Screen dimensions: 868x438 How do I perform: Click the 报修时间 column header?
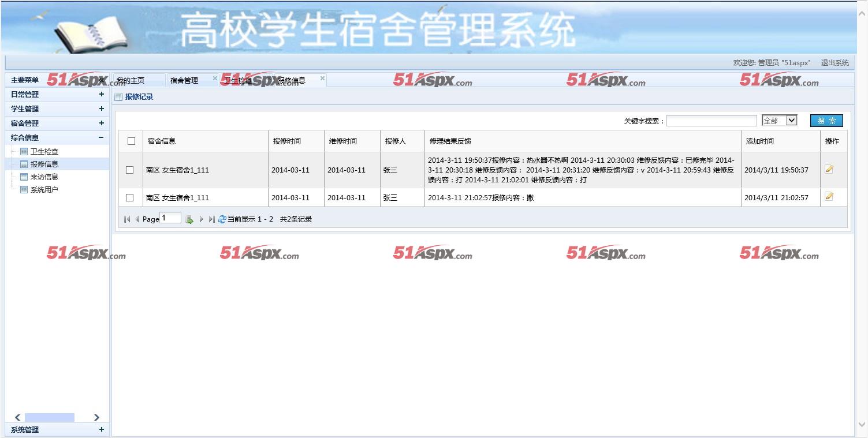click(x=296, y=141)
